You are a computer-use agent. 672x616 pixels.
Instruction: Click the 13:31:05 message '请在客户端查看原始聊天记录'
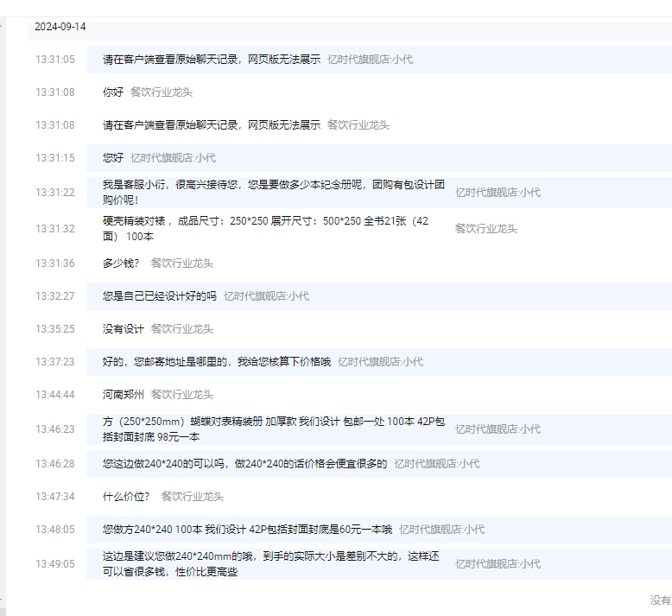coord(212,60)
